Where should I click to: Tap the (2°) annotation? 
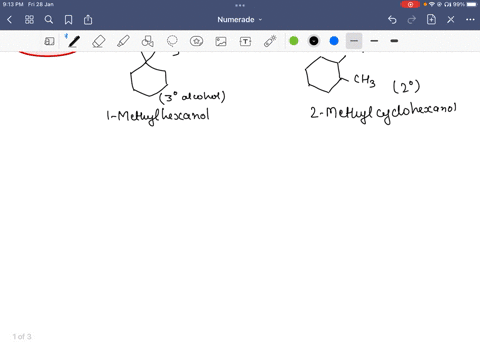(406, 87)
